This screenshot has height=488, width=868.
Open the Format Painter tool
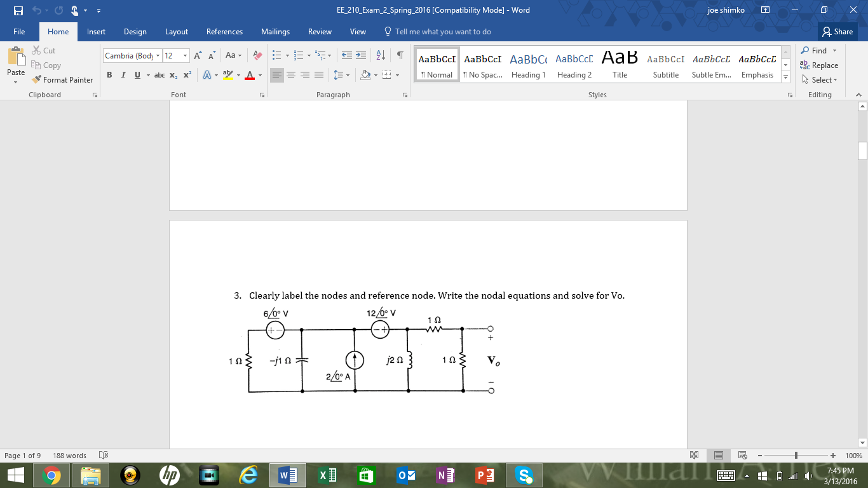click(x=62, y=80)
